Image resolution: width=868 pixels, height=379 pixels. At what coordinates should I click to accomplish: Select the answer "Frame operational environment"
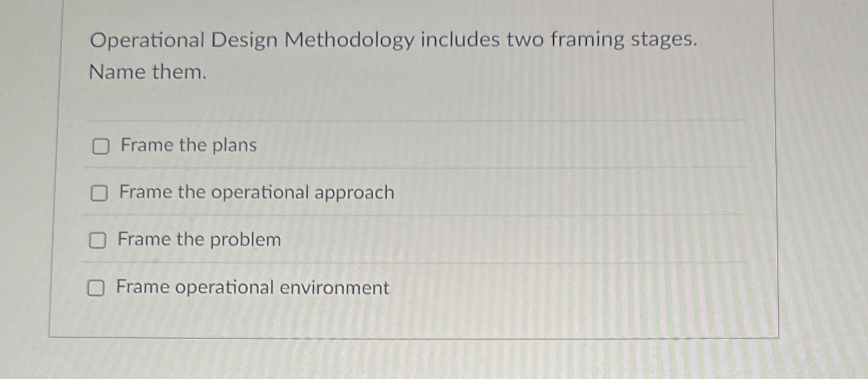(252, 287)
